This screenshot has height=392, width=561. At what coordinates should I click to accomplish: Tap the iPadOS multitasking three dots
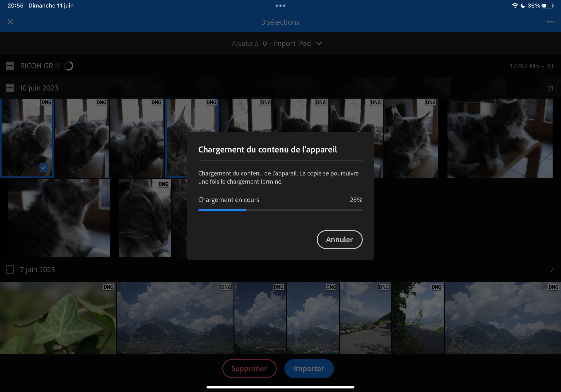[280, 6]
